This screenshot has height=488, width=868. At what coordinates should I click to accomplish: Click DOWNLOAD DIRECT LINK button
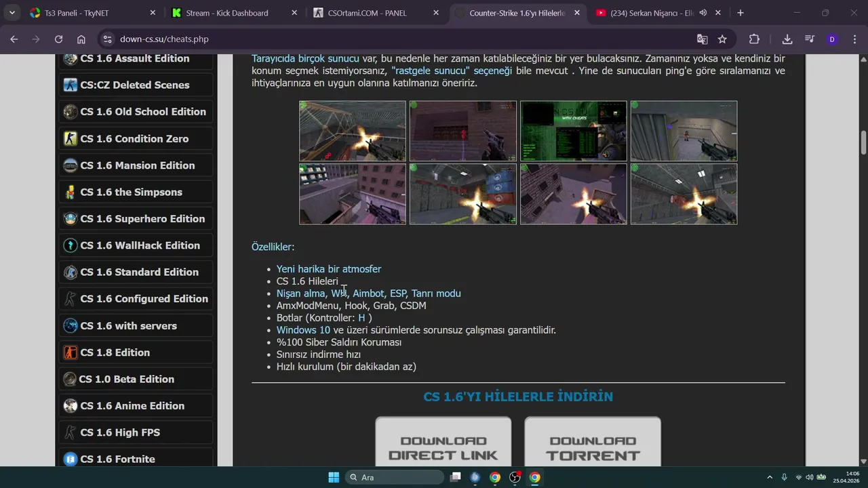pos(443,442)
